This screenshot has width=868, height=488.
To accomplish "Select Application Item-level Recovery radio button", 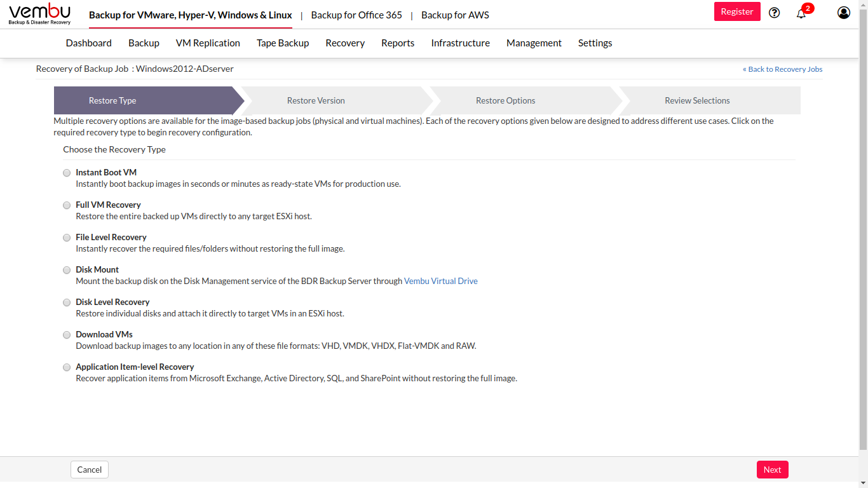I will (67, 367).
